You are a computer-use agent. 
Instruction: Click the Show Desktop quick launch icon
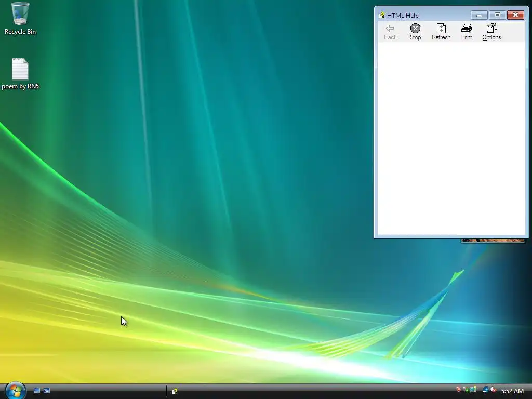(x=37, y=391)
